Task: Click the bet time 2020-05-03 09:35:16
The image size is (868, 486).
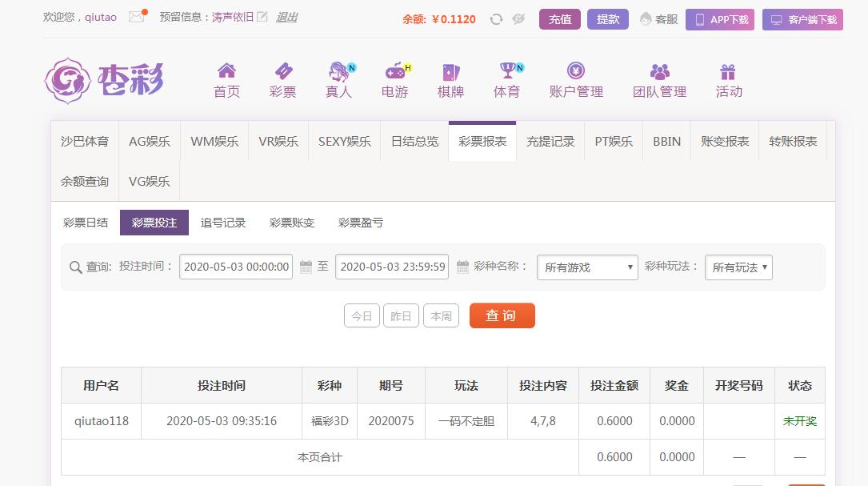Action: click(x=222, y=421)
